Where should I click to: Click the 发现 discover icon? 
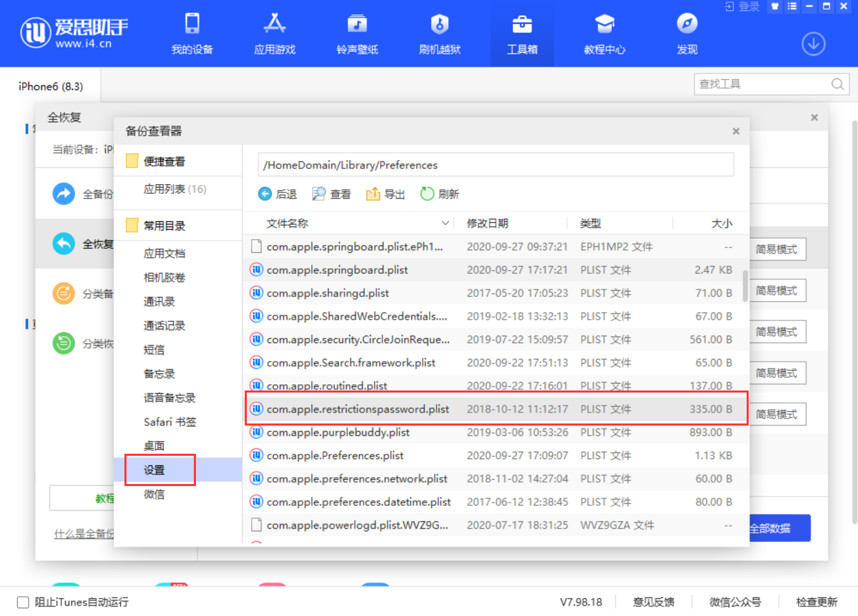click(x=686, y=33)
